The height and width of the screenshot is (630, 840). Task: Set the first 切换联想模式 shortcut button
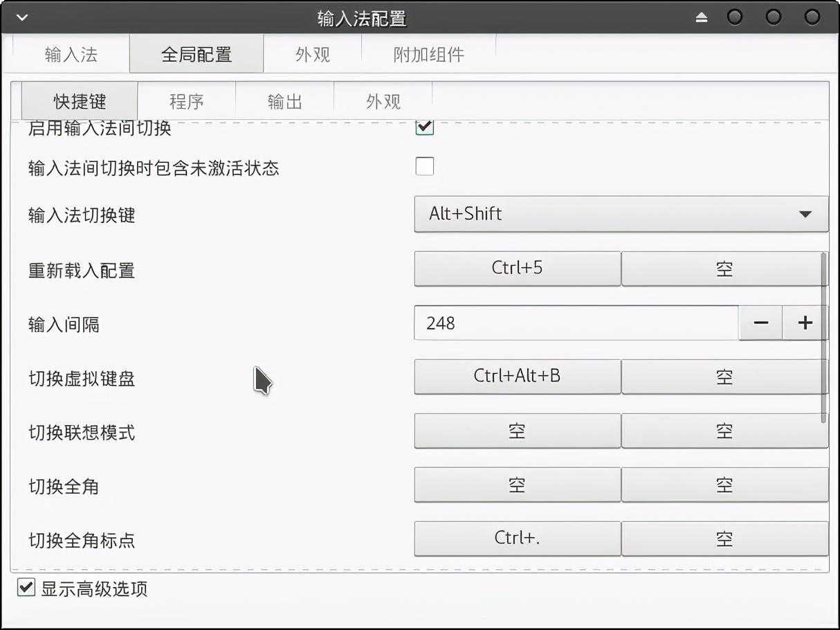click(517, 431)
